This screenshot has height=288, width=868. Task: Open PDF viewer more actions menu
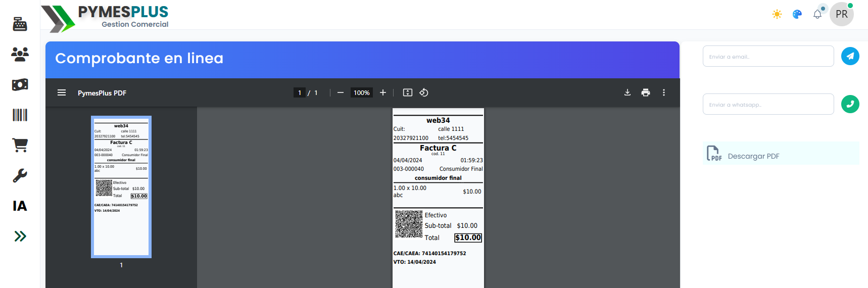coord(664,92)
